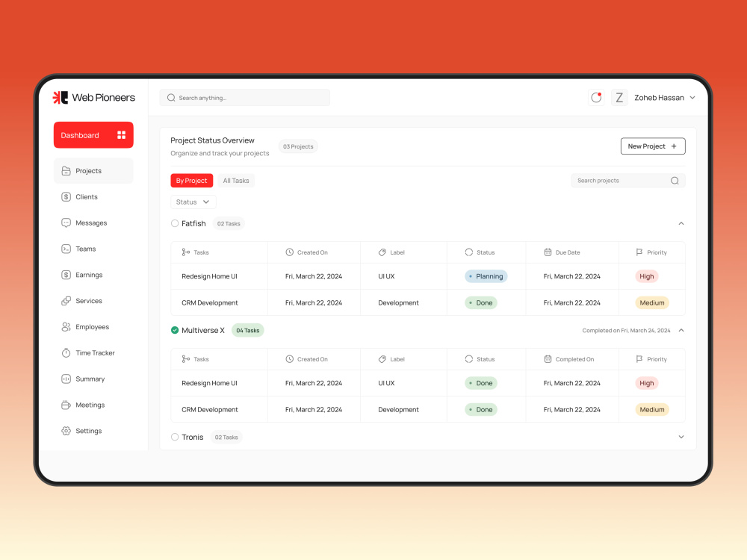
Task: Click the Dashboard button
Action: (93, 135)
